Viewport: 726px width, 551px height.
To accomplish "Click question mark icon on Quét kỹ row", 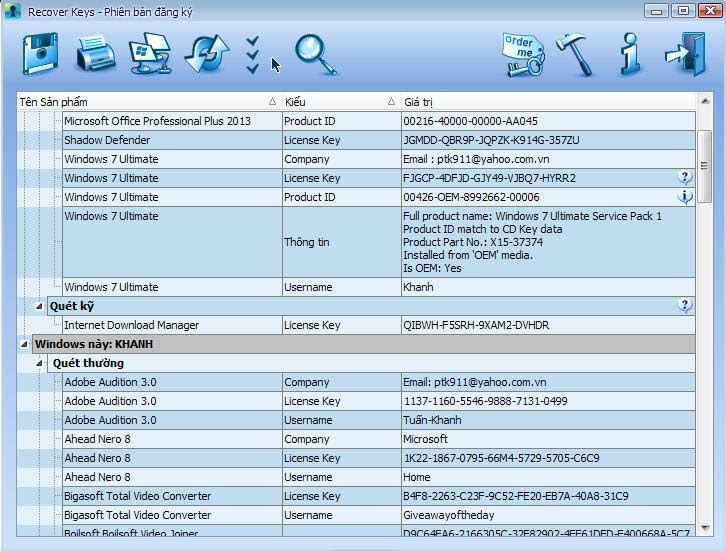I will pos(685,306).
